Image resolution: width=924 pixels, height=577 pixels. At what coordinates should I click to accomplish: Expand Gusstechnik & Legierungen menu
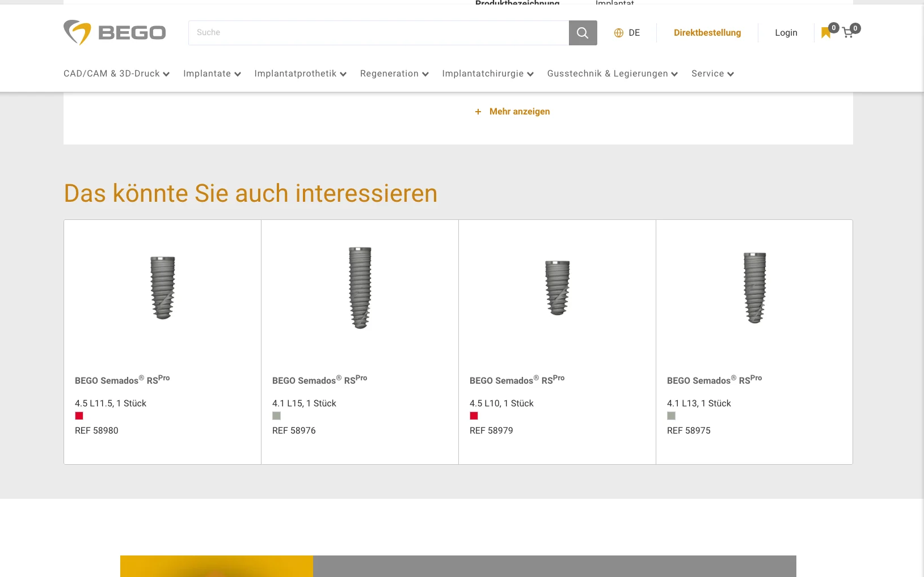pyautogui.click(x=613, y=74)
